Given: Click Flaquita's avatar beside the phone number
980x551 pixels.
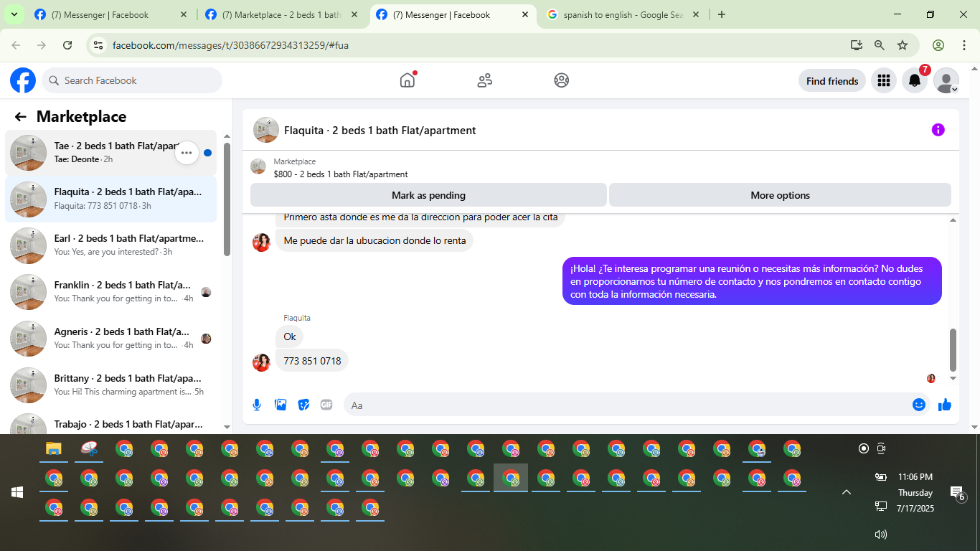Looking at the screenshot, I should pyautogui.click(x=261, y=362).
